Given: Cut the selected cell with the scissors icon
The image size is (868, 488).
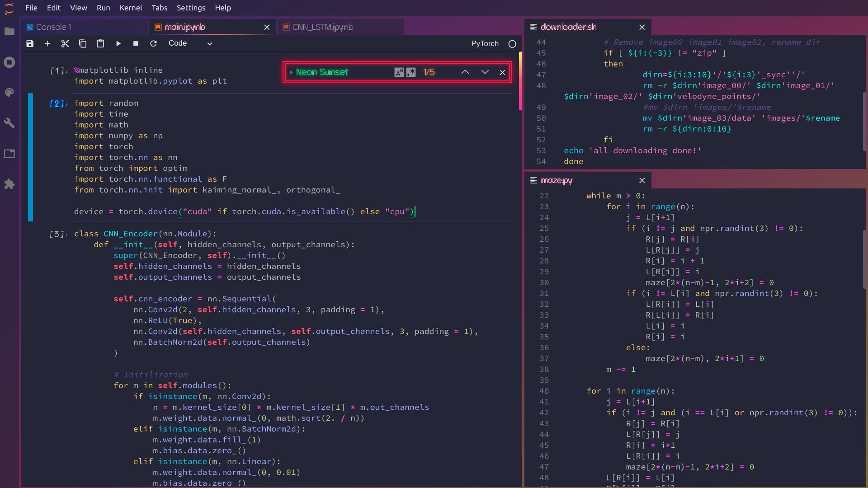Looking at the screenshot, I should pos(65,43).
